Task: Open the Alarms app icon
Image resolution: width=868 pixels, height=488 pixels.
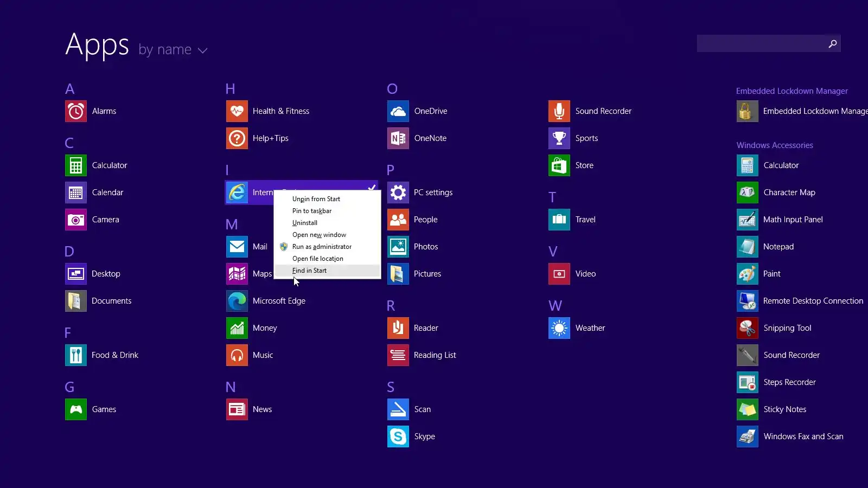Action: point(76,111)
